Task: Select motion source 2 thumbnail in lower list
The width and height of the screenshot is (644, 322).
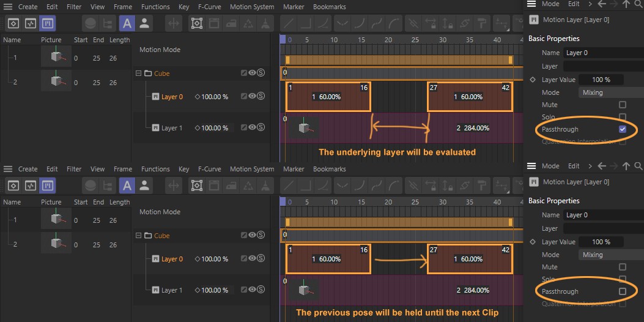Action: 56,242
